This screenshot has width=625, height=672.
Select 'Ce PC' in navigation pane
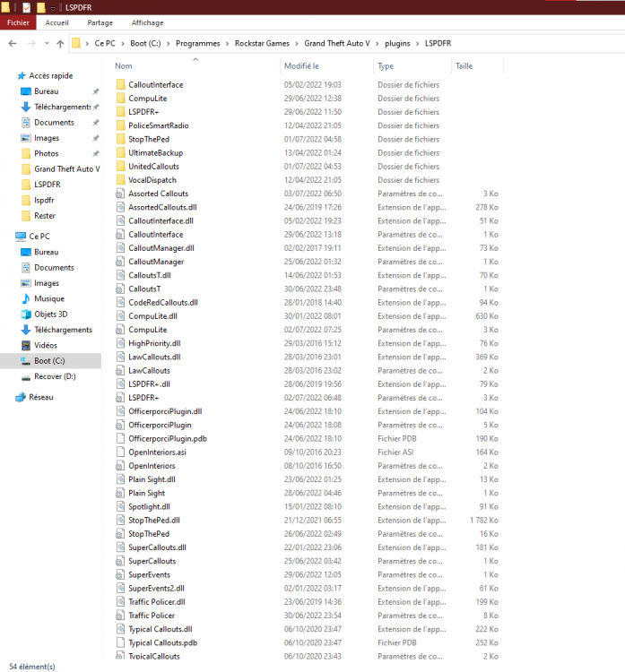point(39,237)
